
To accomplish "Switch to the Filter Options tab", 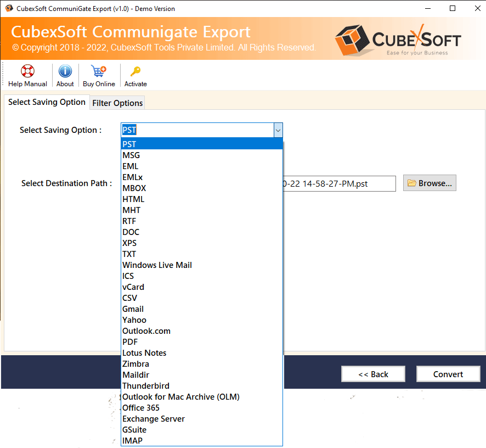I will (x=117, y=103).
